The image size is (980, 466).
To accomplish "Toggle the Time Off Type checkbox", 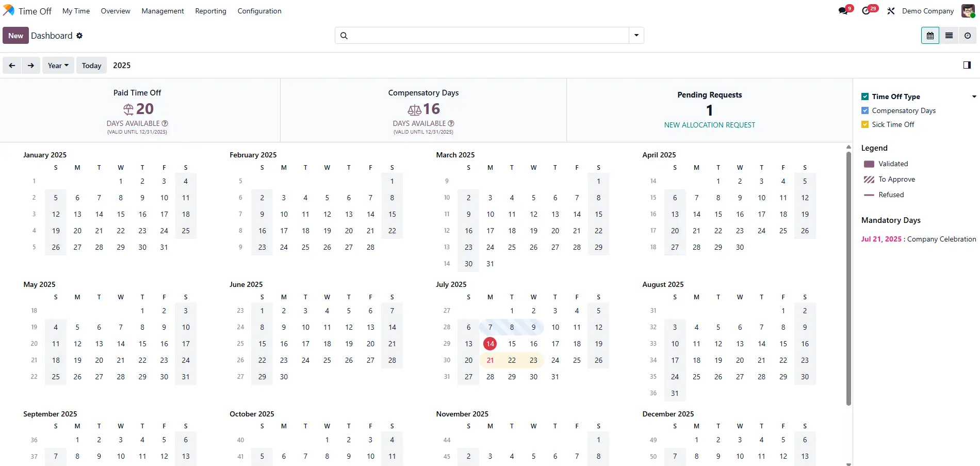I will point(865,97).
